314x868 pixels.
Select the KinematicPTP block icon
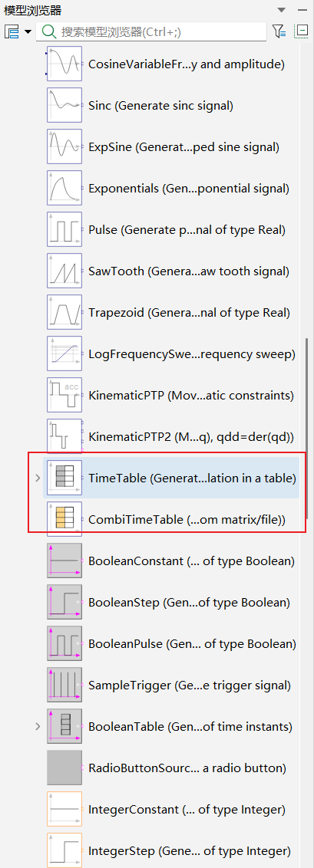click(x=64, y=395)
